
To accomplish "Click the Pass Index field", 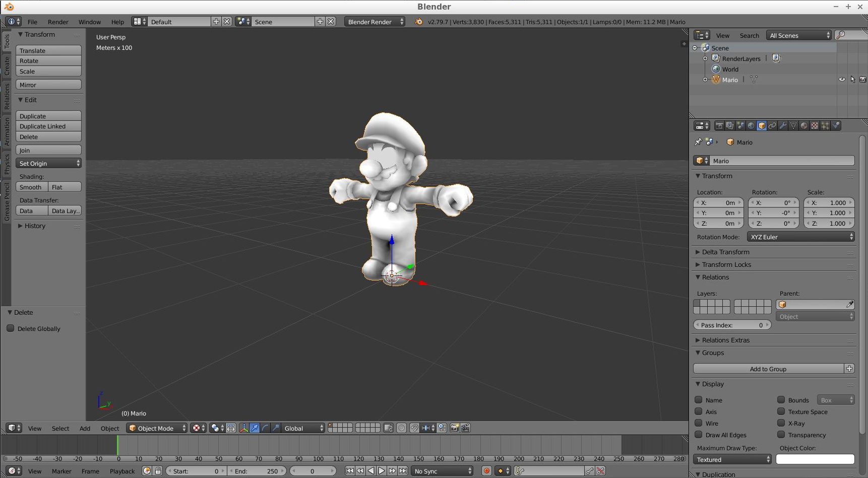I will coord(732,325).
